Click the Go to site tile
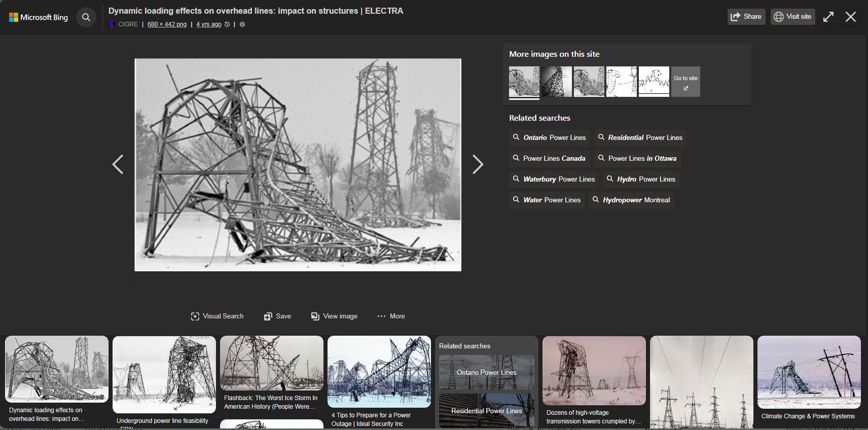The image size is (868, 430). 685,82
